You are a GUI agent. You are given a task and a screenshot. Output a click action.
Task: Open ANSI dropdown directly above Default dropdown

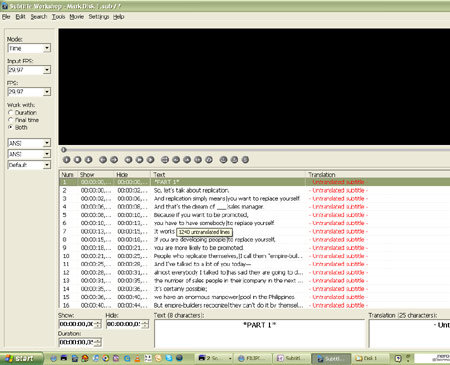coord(47,154)
